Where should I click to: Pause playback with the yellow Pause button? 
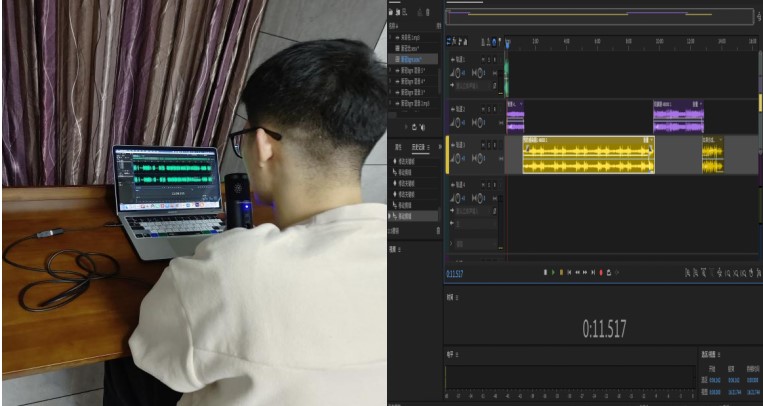(x=562, y=273)
